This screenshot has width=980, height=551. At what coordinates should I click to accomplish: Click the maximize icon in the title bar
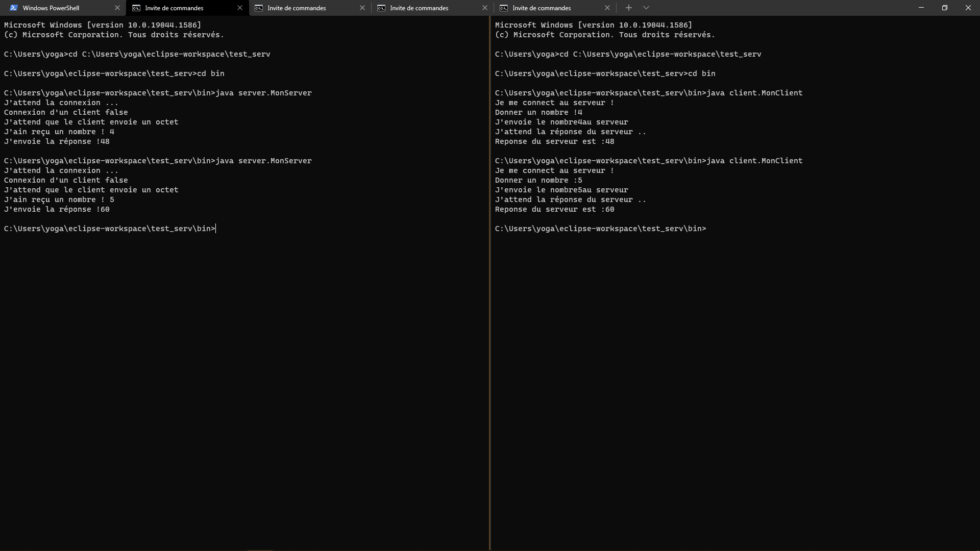945,8
